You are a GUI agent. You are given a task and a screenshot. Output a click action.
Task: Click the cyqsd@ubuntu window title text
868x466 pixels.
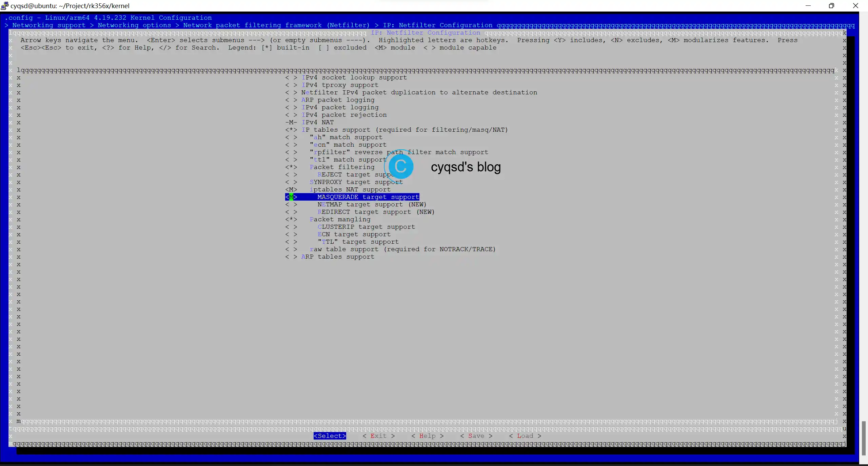click(x=70, y=6)
